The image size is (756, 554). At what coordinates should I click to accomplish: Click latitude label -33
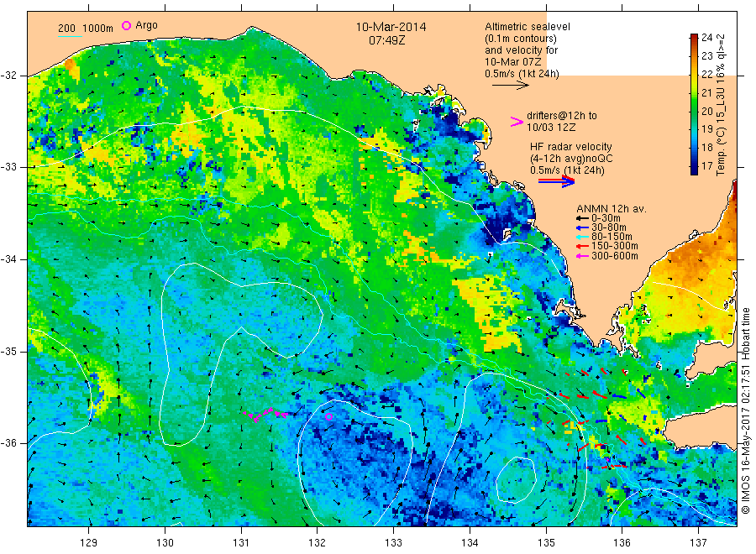point(8,167)
